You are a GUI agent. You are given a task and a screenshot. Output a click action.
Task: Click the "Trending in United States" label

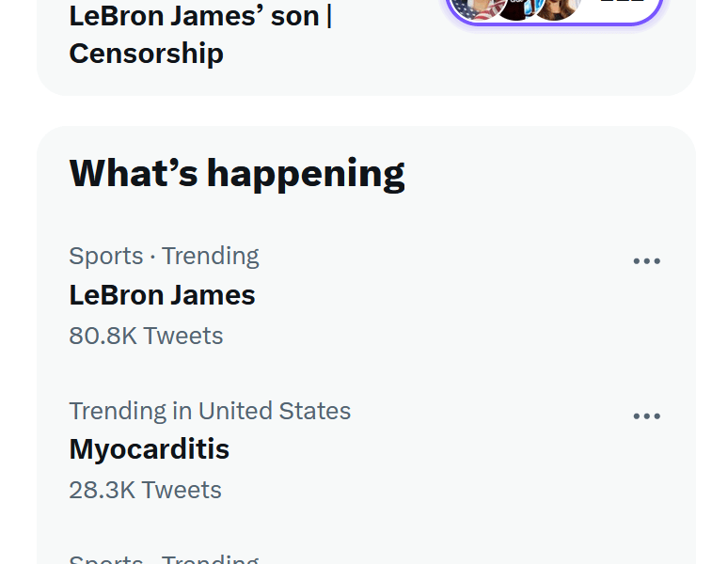click(209, 411)
